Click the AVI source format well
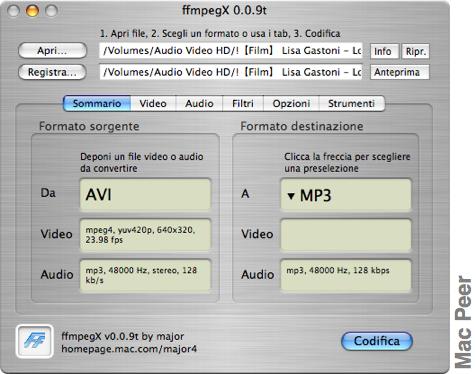This screenshot has width=476, height=374. (145, 195)
